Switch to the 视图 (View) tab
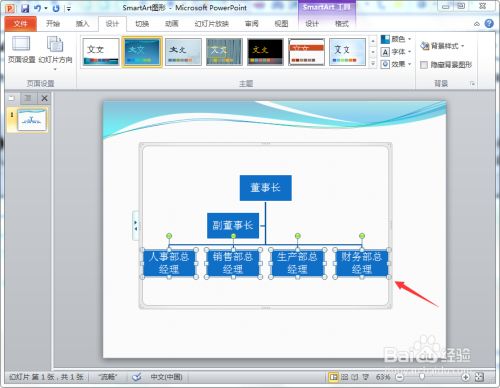This screenshot has height=388, width=500. (x=281, y=24)
